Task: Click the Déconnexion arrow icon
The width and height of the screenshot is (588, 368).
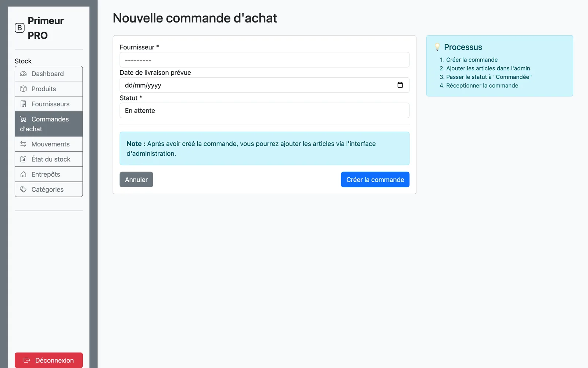Action: pyautogui.click(x=27, y=360)
